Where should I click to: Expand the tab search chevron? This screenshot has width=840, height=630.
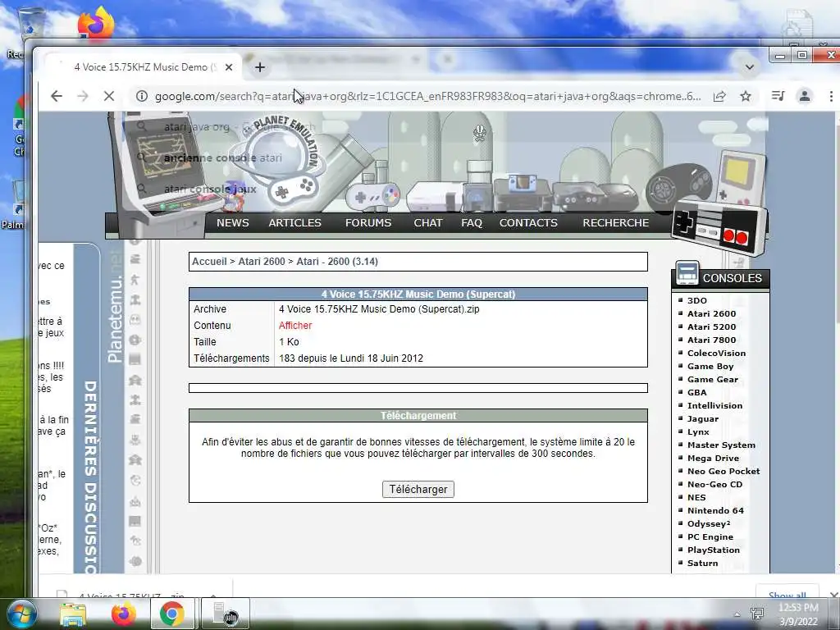coord(750,67)
